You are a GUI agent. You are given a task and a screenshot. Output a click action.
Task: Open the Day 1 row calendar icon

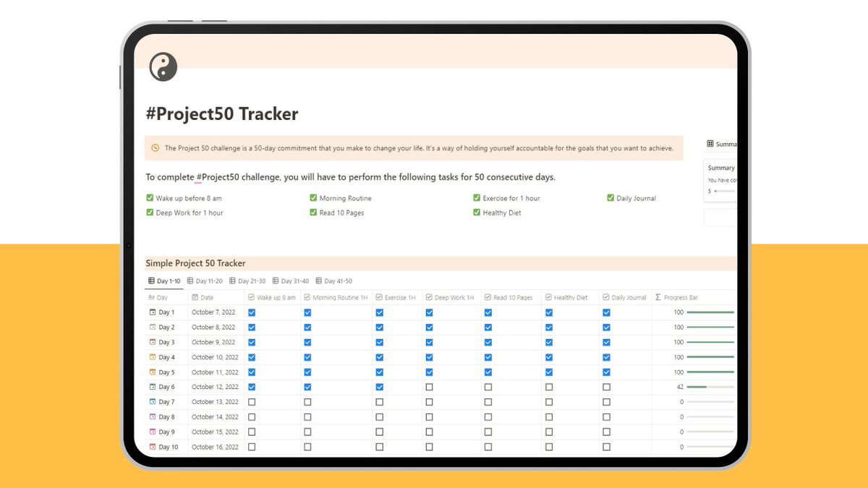[153, 312]
